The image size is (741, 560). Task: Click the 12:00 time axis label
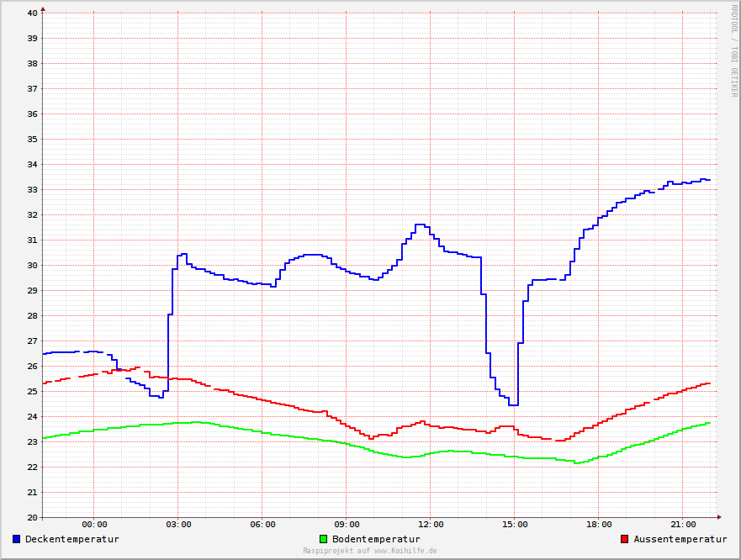431,526
